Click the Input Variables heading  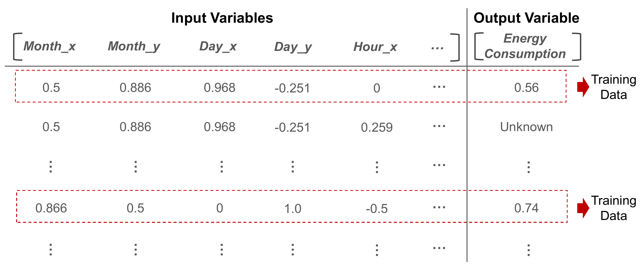[x=222, y=18]
